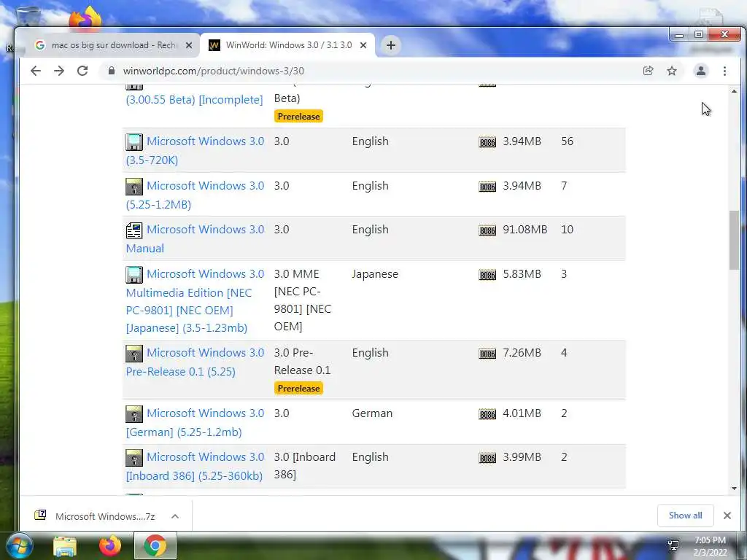Click download count 56 in the 3.5-720K row
The height and width of the screenshot is (560, 747).
click(567, 141)
